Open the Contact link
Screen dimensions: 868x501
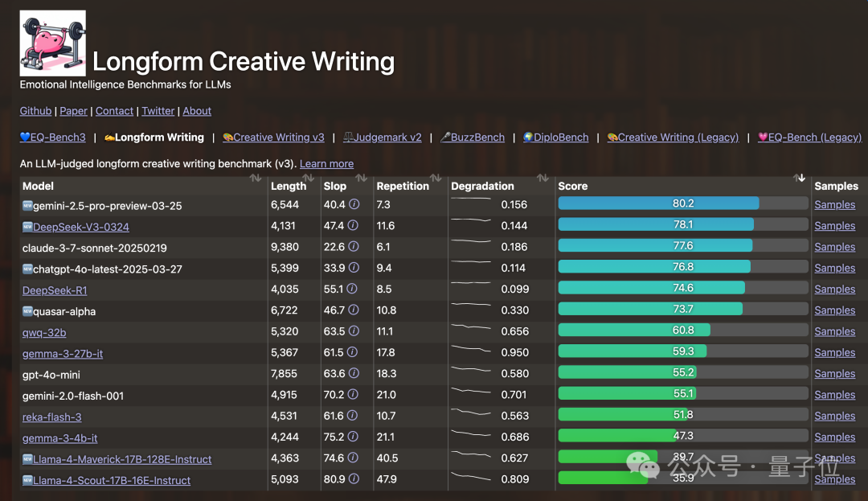pos(115,111)
